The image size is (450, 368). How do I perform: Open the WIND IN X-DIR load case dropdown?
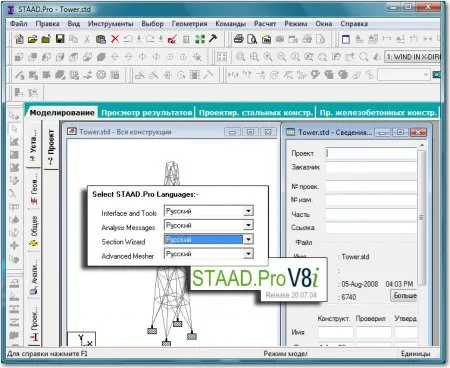(412, 57)
